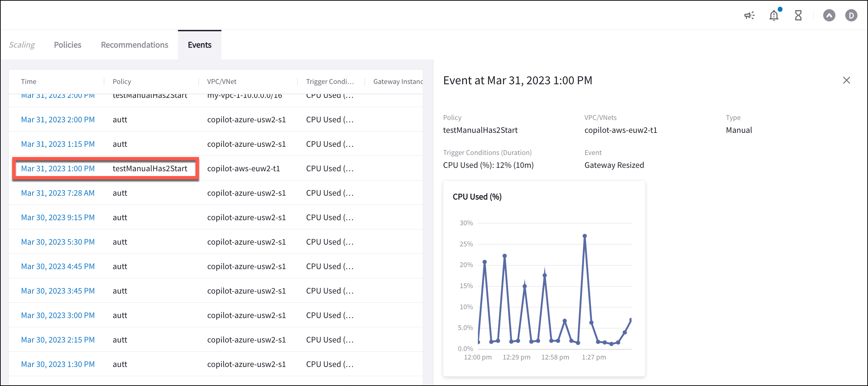Open the notifications bell icon
This screenshot has height=386, width=868.
click(x=774, y=15)
